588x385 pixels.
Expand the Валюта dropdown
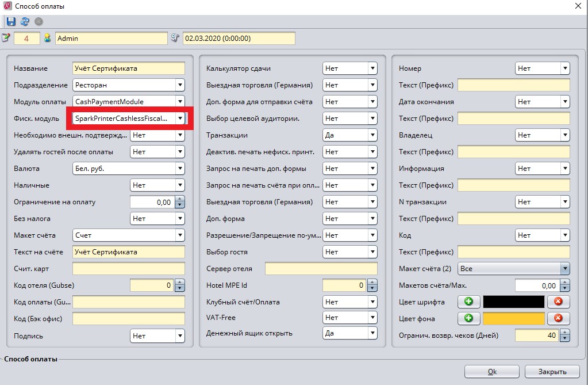[x=180, y=169]
